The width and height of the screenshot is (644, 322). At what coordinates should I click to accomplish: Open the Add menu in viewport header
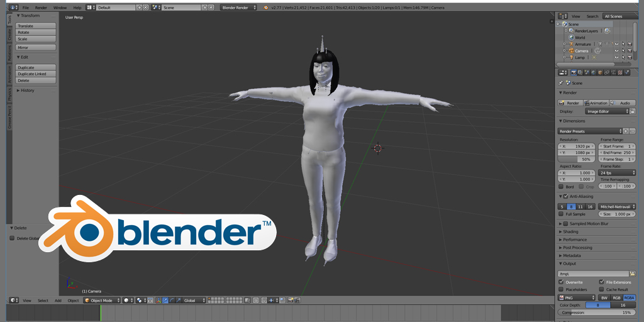(x=58, y=300)
